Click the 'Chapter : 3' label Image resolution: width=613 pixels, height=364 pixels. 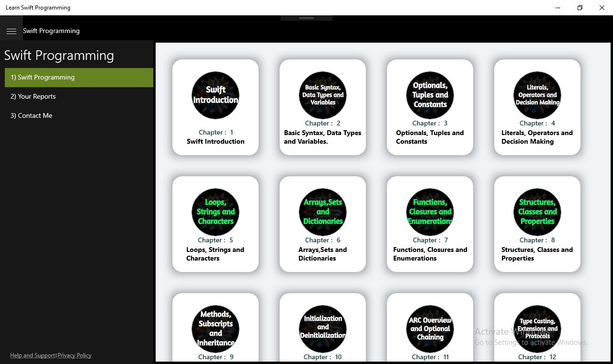coord(430,123)
